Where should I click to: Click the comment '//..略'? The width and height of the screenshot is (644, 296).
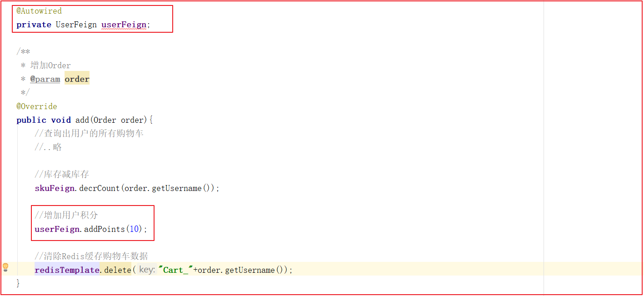click(x=48, y=147)
